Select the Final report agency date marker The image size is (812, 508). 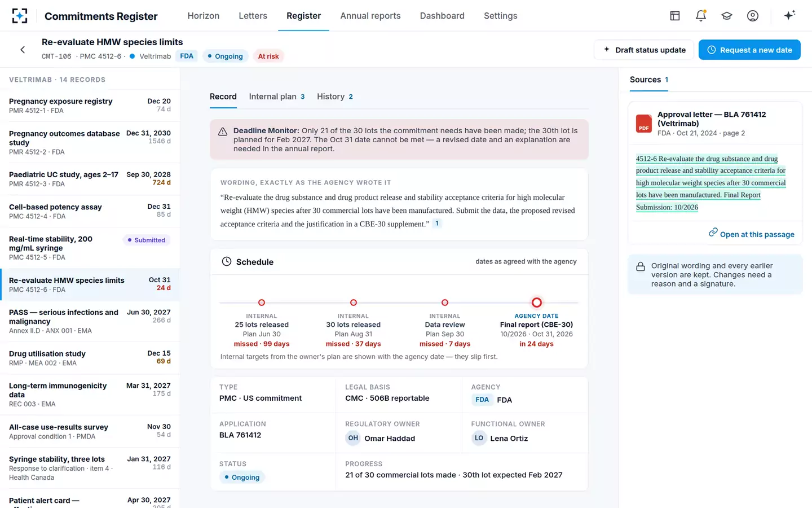coord(537,303)
